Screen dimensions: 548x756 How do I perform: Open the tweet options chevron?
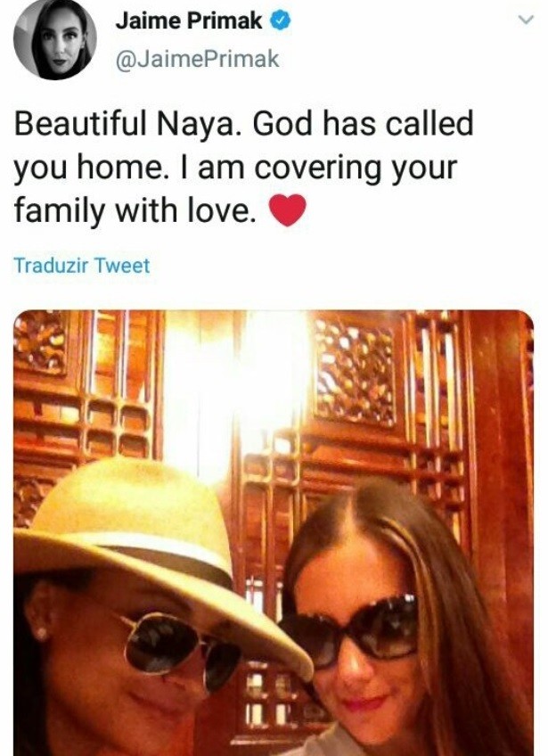[x=527, y=20]
